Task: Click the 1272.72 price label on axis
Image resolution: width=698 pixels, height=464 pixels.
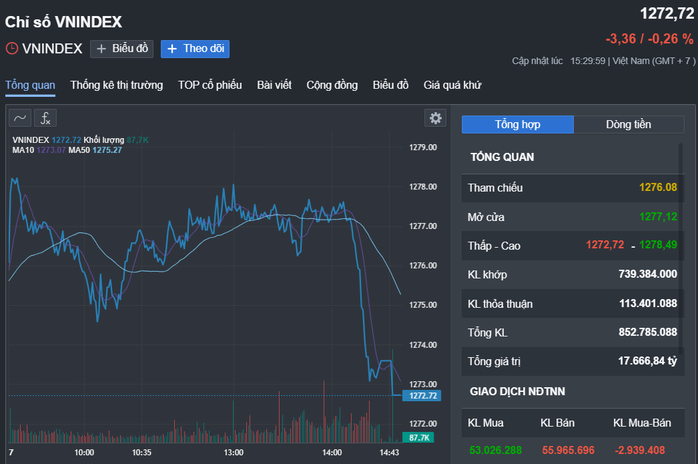Action: coord(422,395)
